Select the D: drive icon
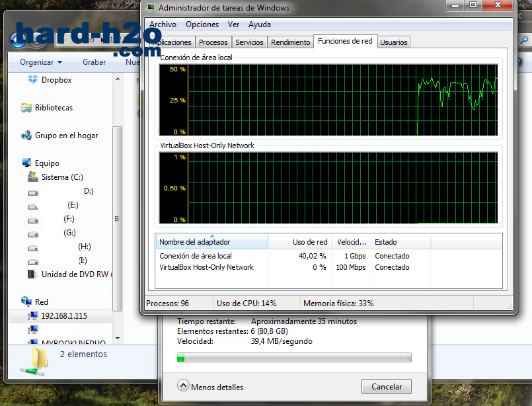Viewport: 532px width, 406px height. point(33,192)
